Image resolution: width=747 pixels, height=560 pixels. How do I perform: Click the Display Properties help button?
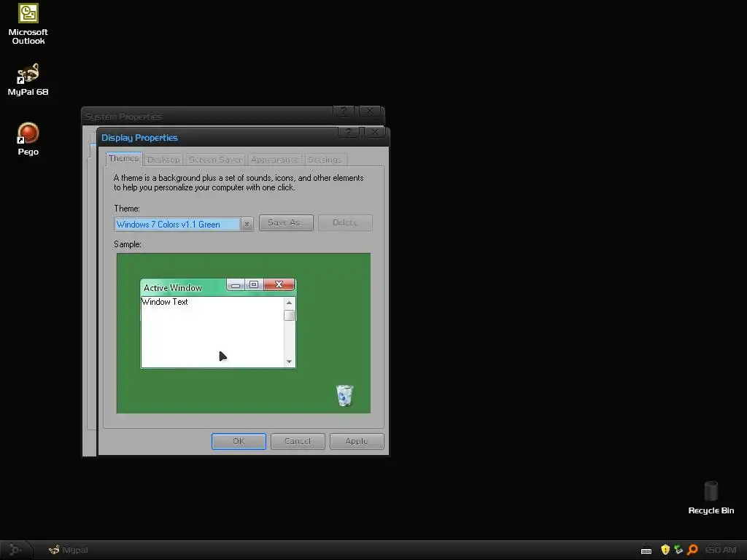click(x=349, y=132)
